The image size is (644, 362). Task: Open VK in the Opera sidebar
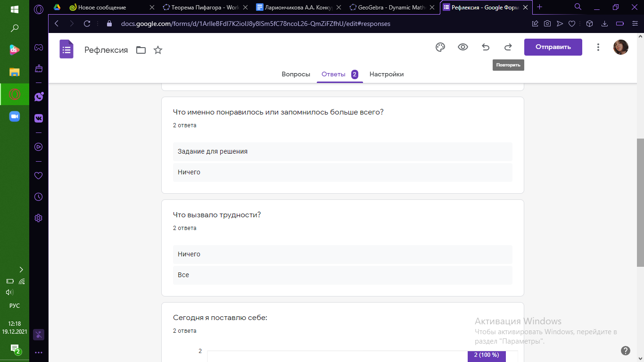point(39,118)
